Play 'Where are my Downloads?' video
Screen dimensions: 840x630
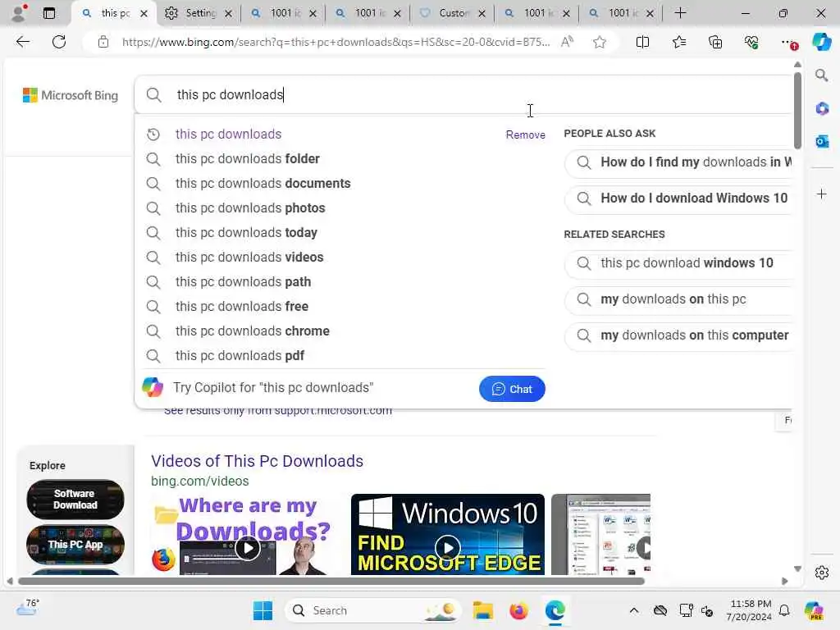click(248, 548)
